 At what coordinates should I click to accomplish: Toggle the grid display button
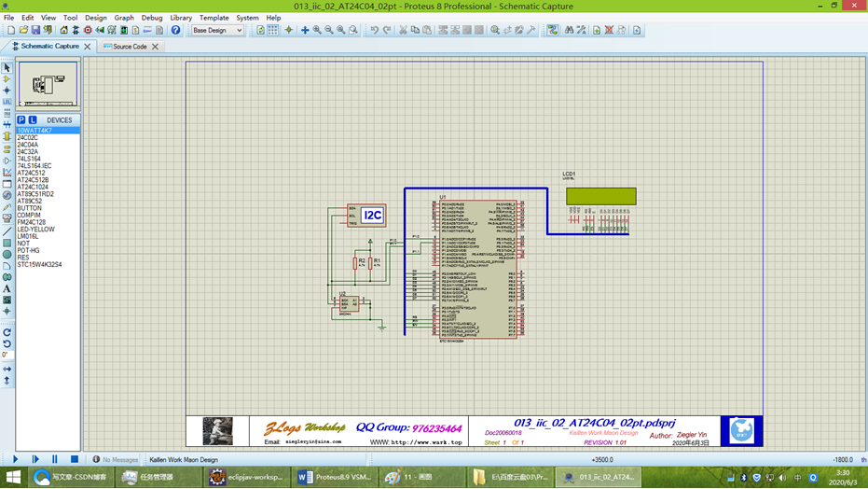pos(273,30)
